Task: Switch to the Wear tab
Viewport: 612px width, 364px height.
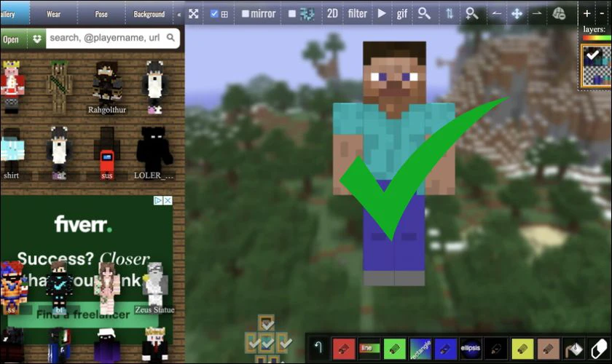Action: [53, 14]
